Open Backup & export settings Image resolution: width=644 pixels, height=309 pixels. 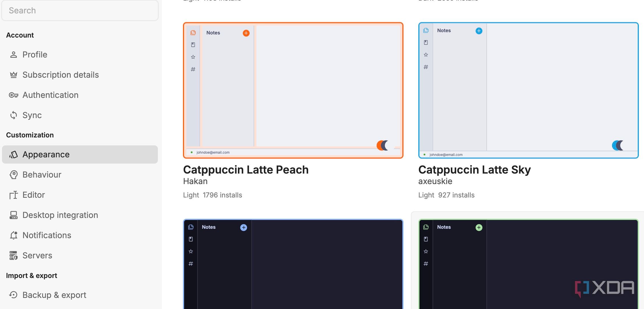tap(80, 295)
